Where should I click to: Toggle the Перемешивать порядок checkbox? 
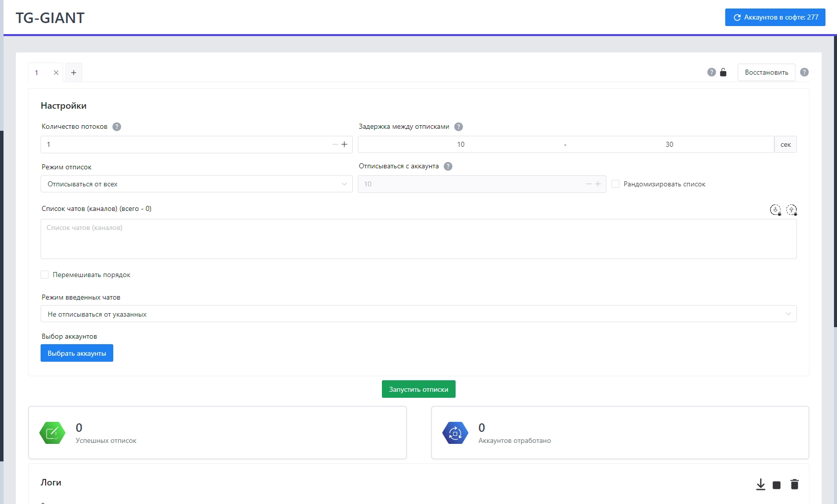[45, 275]
